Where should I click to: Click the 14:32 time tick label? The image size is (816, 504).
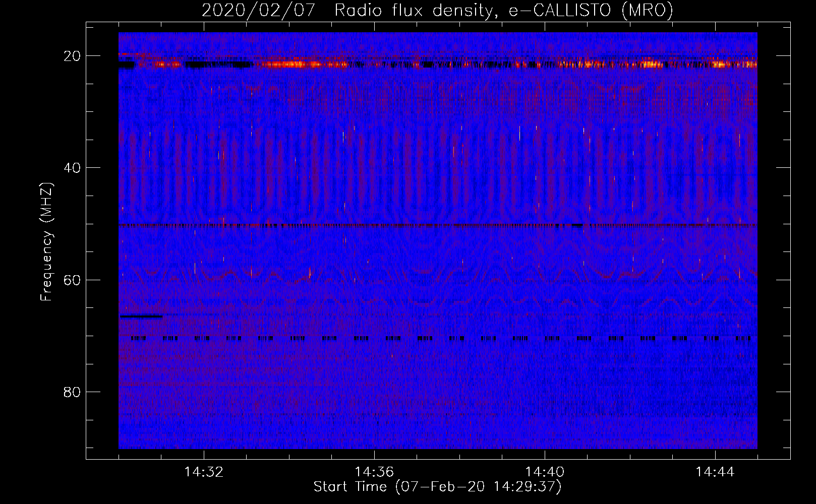[x=204, y=472]
